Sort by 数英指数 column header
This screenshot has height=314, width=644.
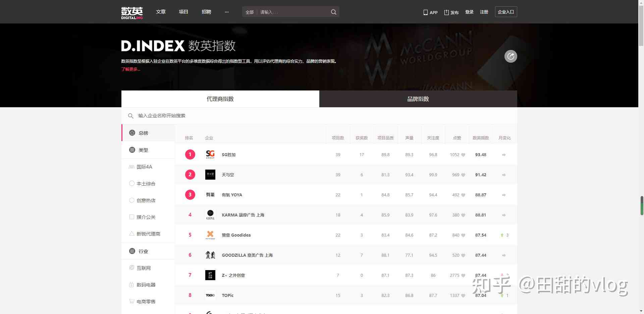(481, 138)
